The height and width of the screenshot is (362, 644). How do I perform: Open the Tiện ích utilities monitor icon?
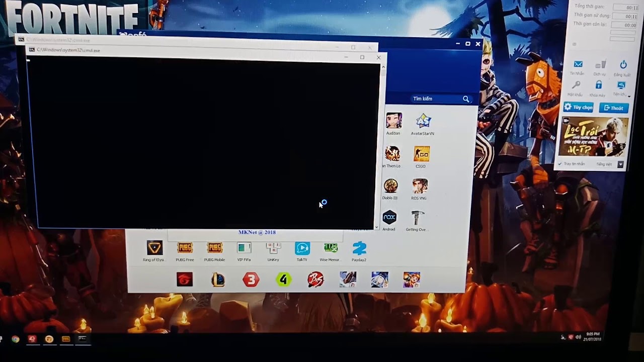pyautogui.click(x=621, y=85)
